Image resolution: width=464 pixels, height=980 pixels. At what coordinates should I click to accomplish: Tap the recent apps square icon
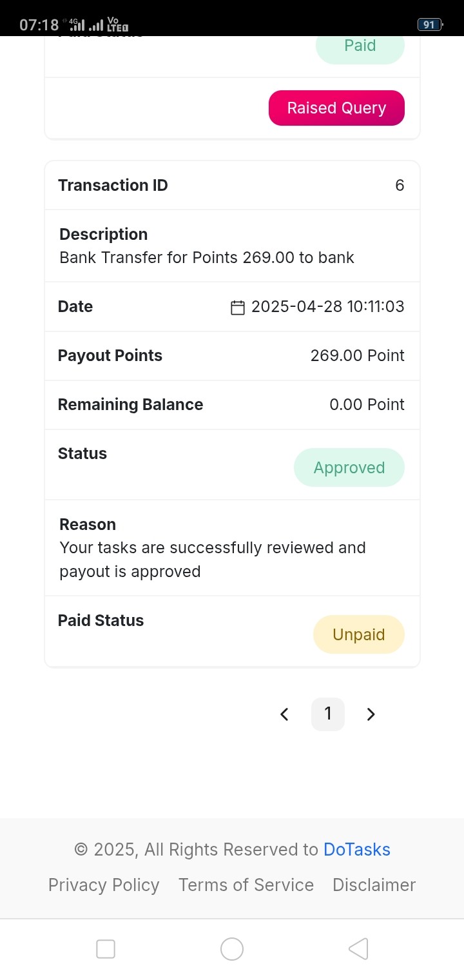click(106, 949)
